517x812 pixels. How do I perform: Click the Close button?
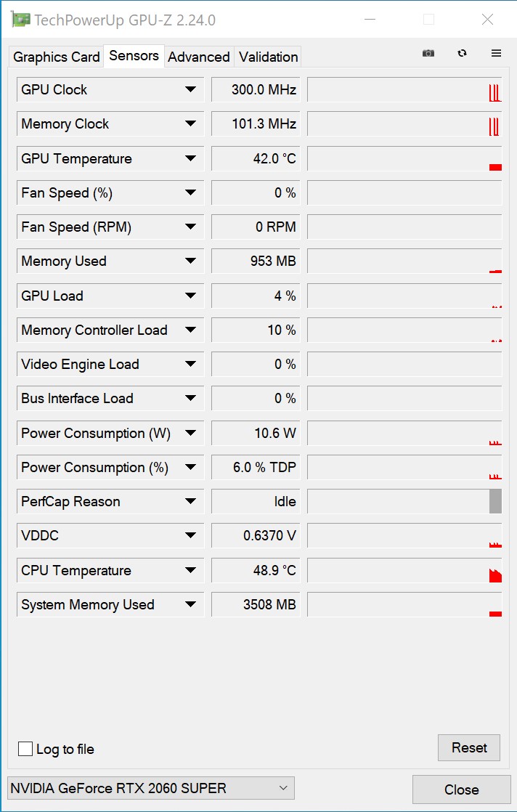pos(461,789)
